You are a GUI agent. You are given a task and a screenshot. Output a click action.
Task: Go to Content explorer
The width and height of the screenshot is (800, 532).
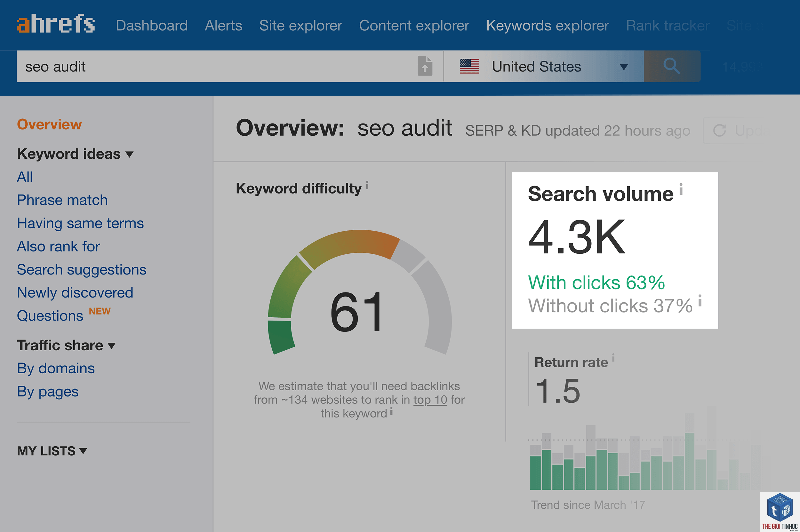coord(414,26)
